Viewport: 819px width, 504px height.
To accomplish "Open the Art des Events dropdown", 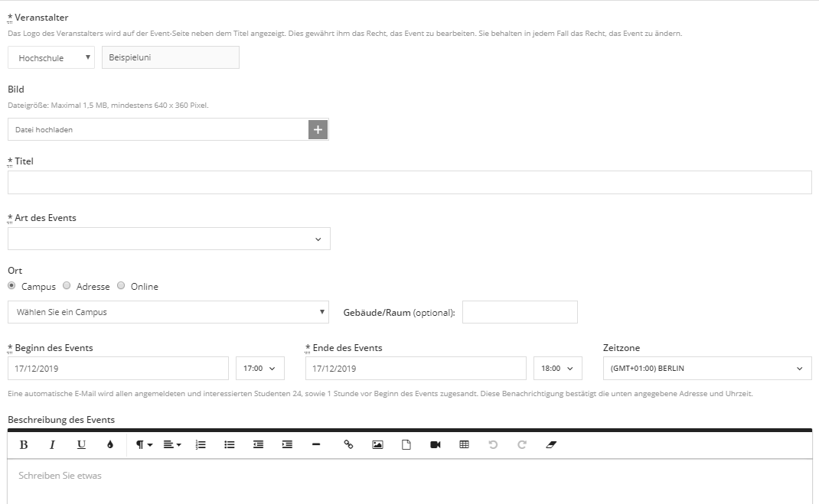I will (168, 239).
